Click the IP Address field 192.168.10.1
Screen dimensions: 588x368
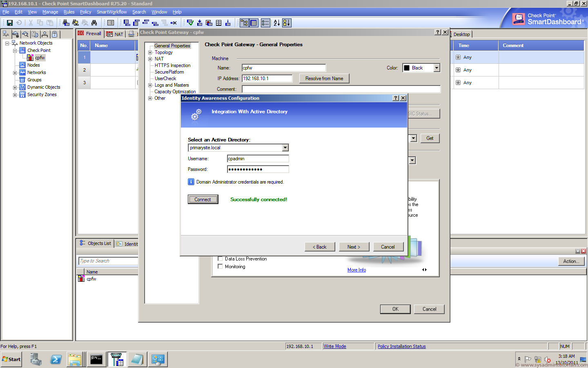[267, 79]
